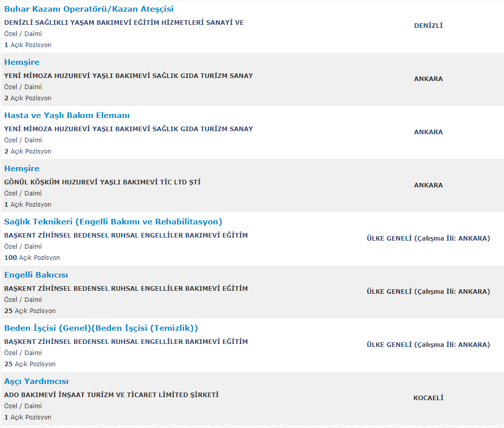Open the Aşçı Yardımcısı job listing
Viewport: 504px width, 428px height.
pos(36,381)
